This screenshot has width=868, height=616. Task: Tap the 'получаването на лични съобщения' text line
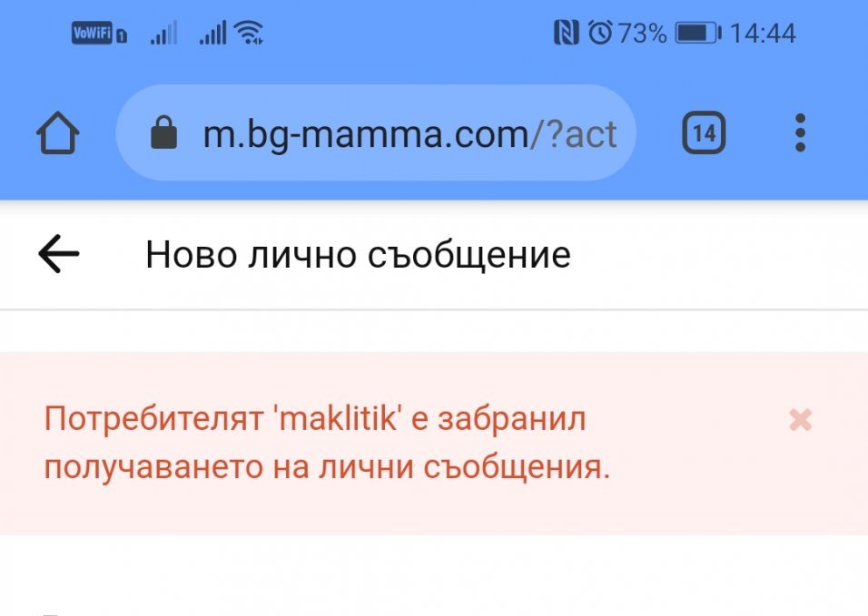(x=327, y=467)
